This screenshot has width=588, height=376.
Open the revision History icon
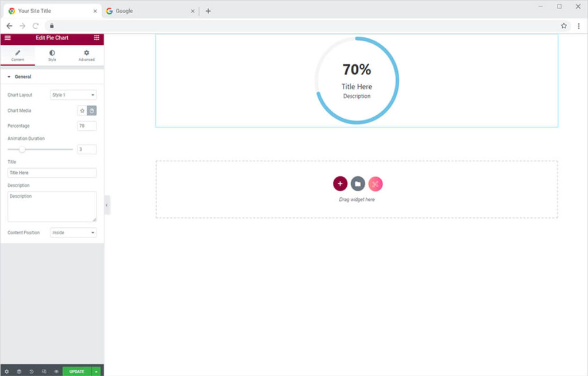(x=32, y=371)
